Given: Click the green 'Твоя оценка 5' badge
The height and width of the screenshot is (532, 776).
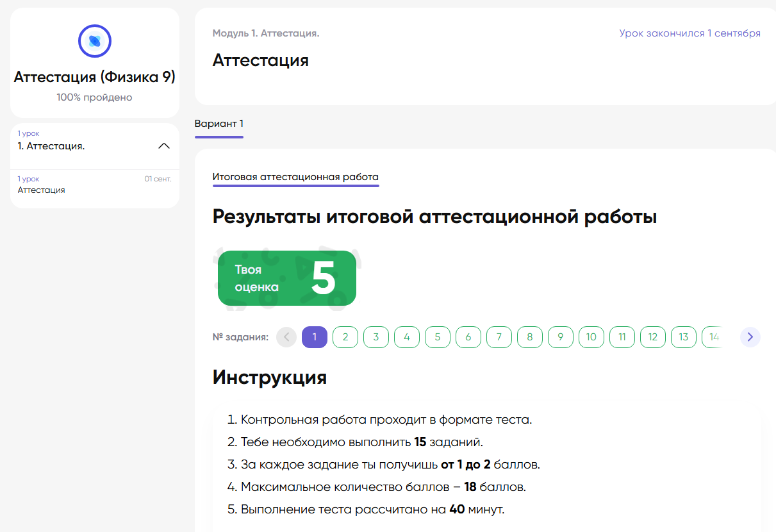Looking at the screenshot, I should [x=286, y=278].
